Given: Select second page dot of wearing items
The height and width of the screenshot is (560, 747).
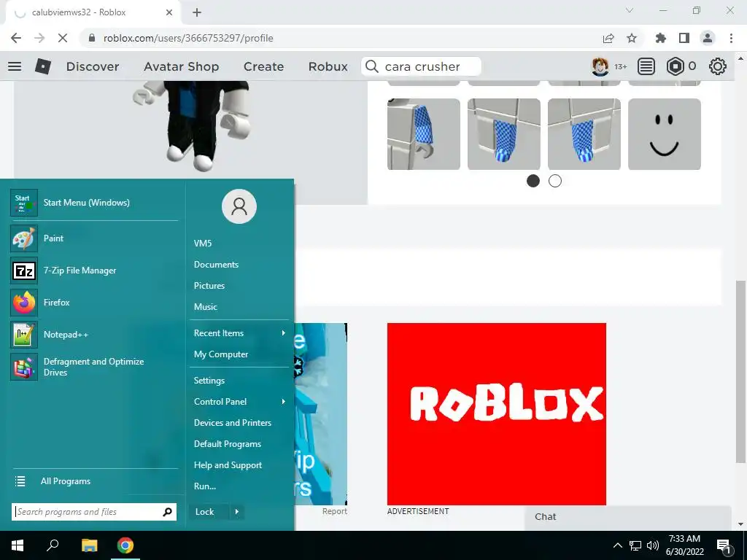Looking at the screenshot, I should pyautogui.click(x=555, y=181).
